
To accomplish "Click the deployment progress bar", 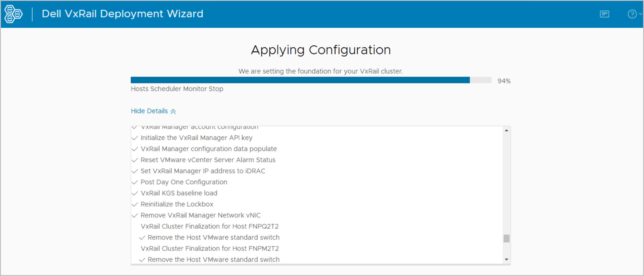I will click(311, 80).
